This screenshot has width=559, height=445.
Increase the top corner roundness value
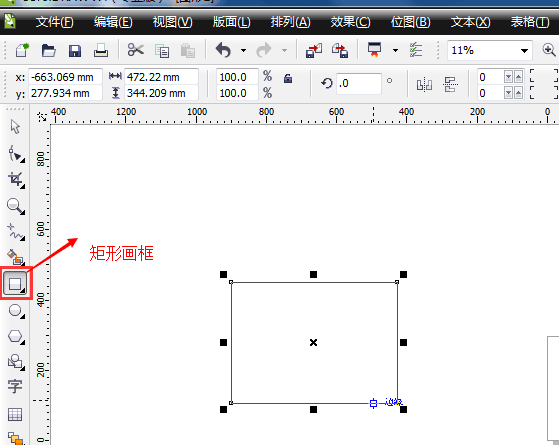point(518,77)
